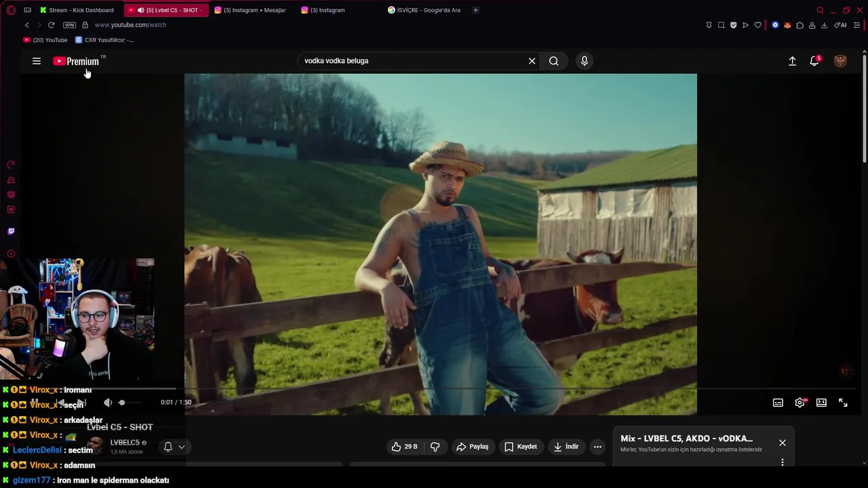
Task: Enter fullscreen on the video player
Action: [843, 403]
